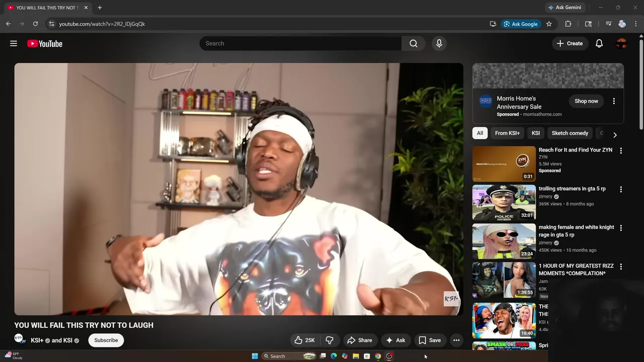The image size is (644, 362).
Task: Reload the current page
Action: click(35, 24)
